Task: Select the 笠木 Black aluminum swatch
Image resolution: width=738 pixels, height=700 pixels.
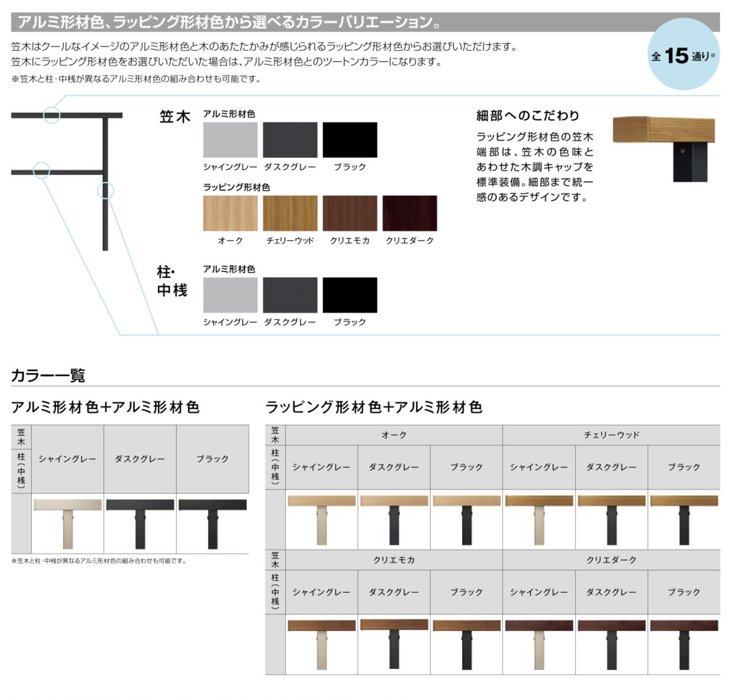Action: click(349, 140)
